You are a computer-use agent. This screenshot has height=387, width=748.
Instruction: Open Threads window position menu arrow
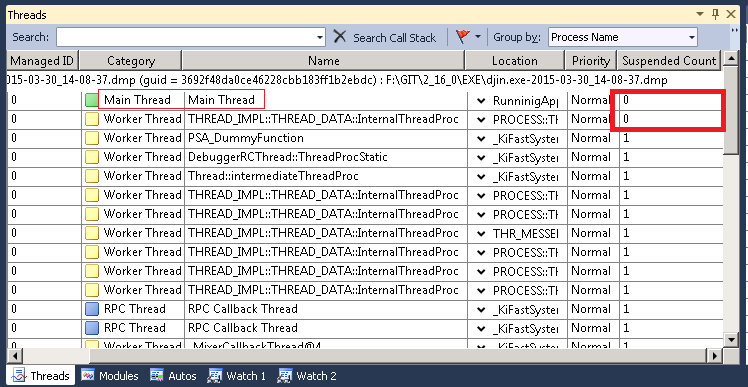(700, 15)
